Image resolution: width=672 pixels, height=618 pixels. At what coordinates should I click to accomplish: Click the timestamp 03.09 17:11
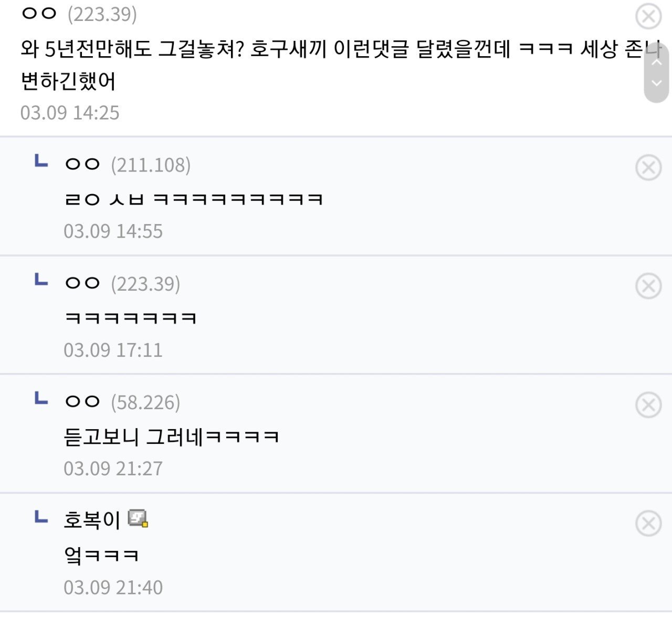[x=113, y=349]
